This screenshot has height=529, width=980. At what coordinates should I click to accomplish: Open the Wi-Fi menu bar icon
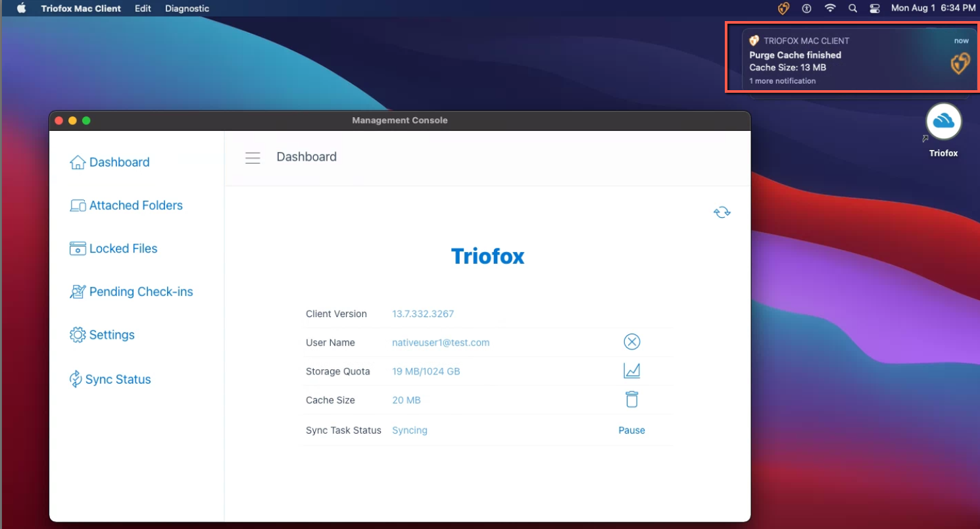coord(830,9)
